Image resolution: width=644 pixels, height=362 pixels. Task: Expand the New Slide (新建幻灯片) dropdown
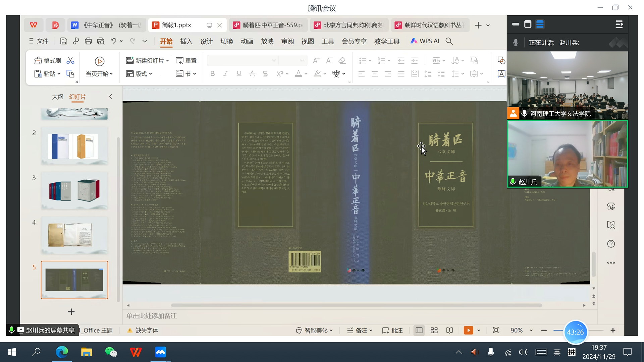pos(168,61)
